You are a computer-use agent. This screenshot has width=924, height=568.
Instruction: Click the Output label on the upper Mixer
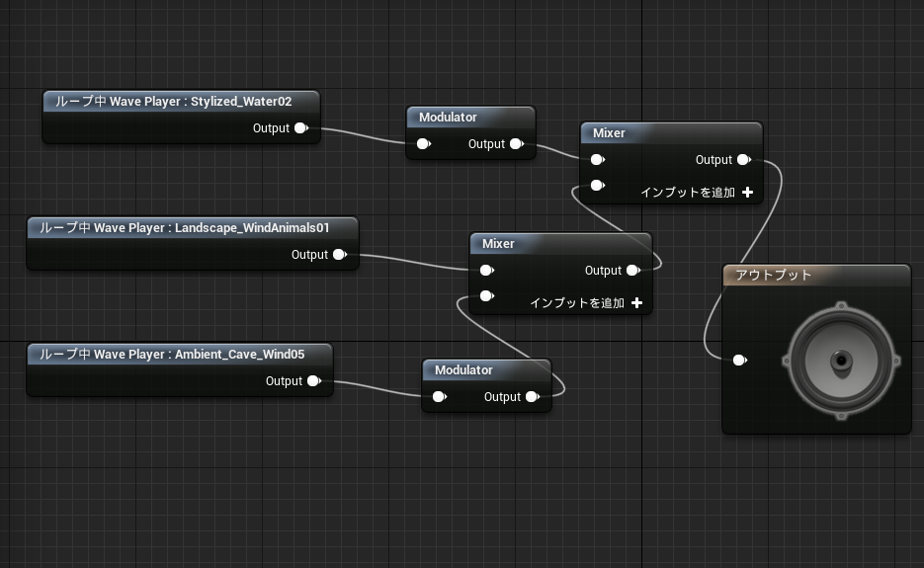pos(714,160)
